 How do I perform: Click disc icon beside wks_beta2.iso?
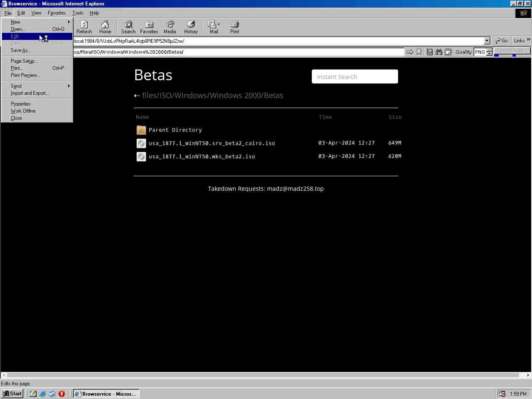coord(141,157)
